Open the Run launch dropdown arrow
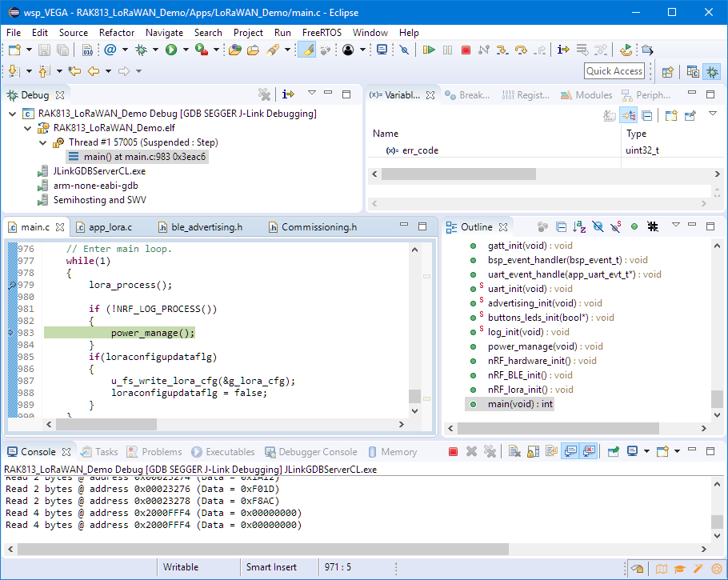The height and width of the screenshot is (580, 728). pos(186,50)
